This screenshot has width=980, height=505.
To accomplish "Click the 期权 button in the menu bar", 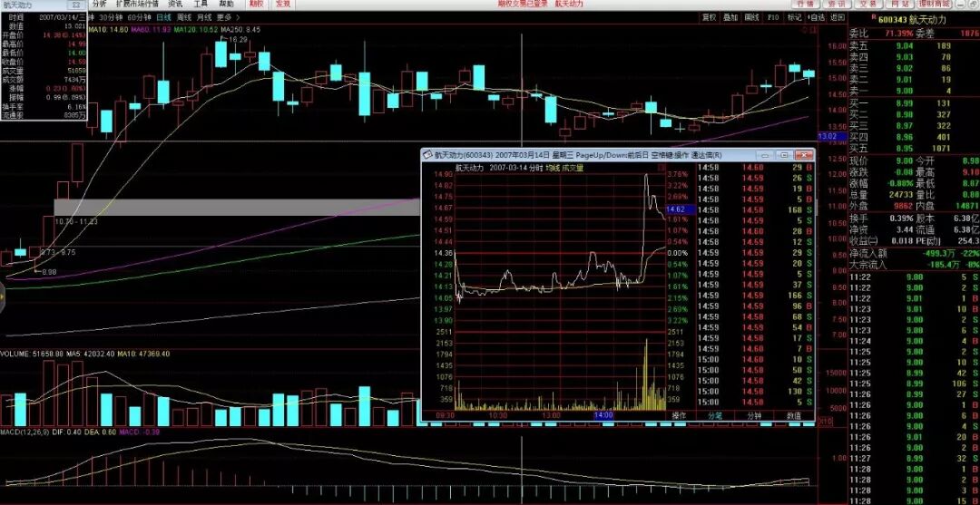I will click(x=256, y=4).
